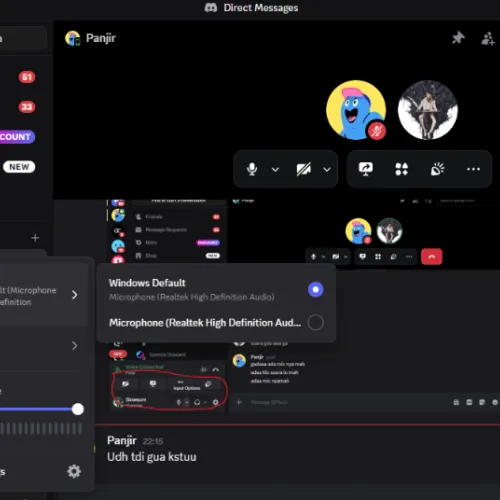Expand the input device submenu arrow
Screen dimensions: 500x500
(x=74, y=295)
